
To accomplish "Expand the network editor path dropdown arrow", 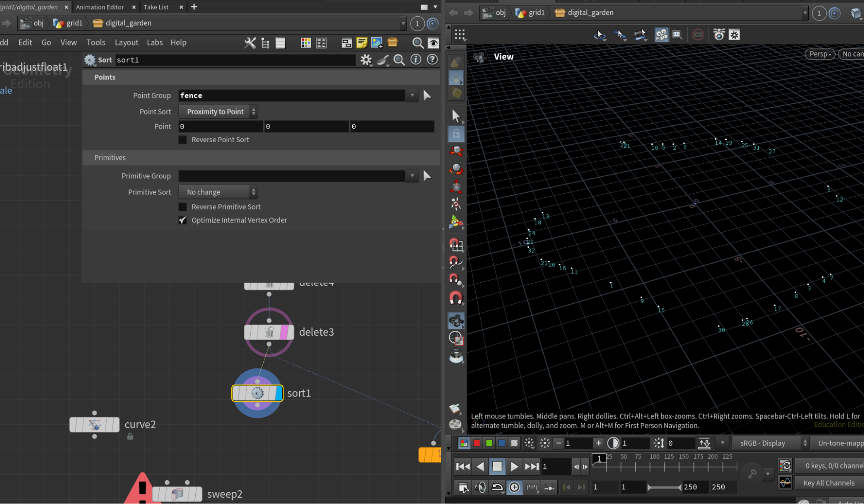I will pos(403,23).
